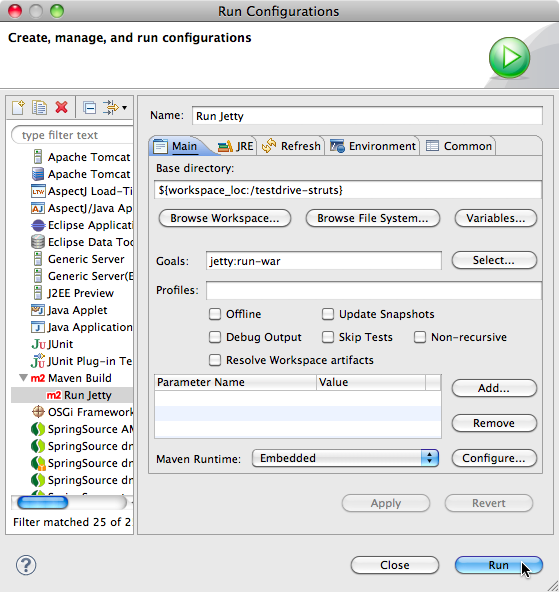Viewport: 559px width, 592px height.
Task: Click the Generic Server(E icon
Action: pos(38,276)
